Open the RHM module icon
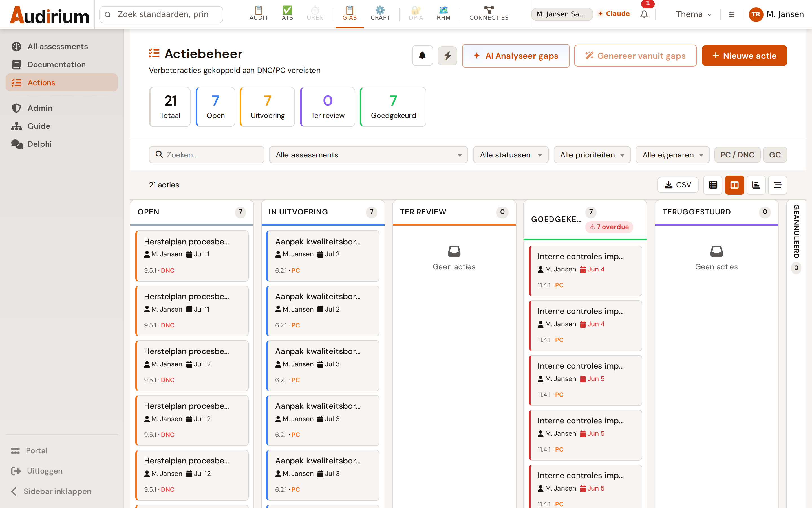This screenshot has width=812, height=508. coord(443,14)
